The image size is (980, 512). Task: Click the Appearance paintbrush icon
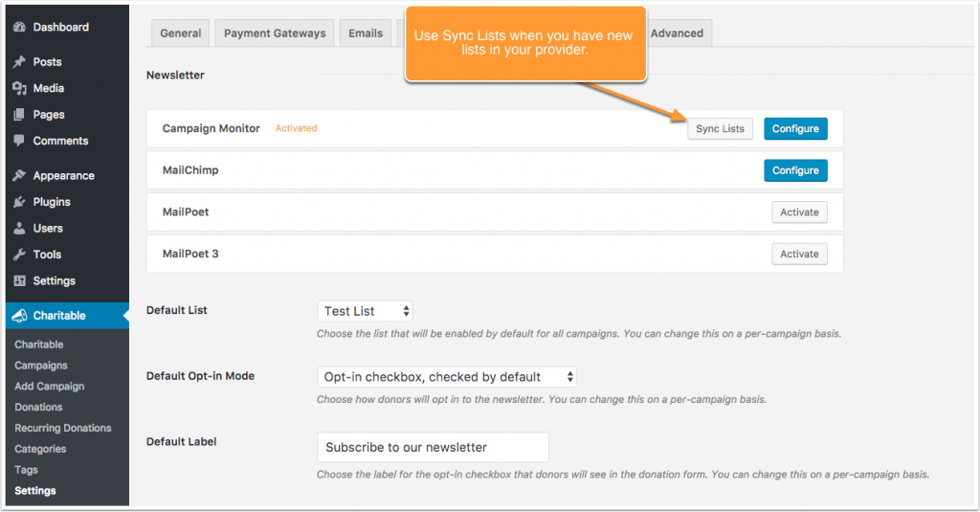(x=19, y=176)
